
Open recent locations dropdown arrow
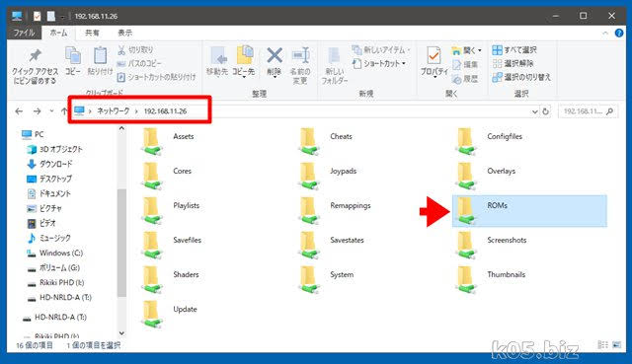(51, 111)
